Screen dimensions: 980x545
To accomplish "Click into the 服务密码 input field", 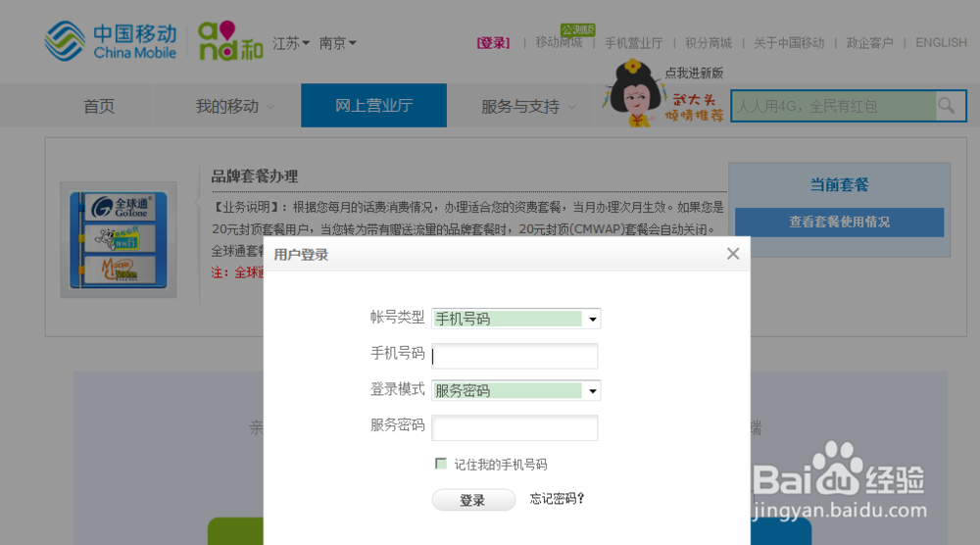I will [x=515, y=427].
